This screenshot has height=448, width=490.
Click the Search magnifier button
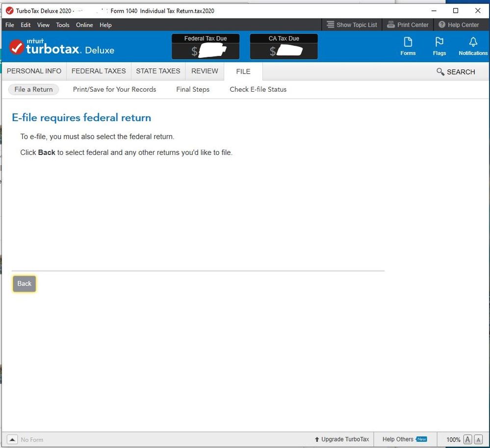(456, 72)
